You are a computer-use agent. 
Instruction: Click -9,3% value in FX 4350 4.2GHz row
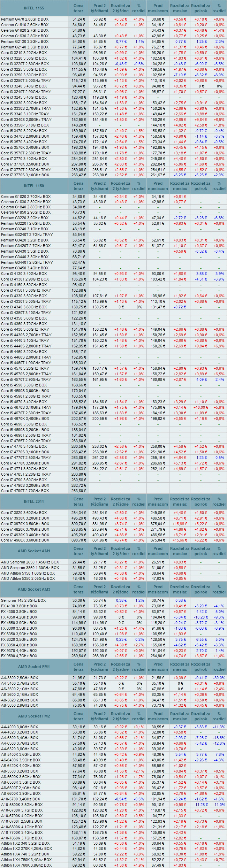[x=219, y=617]
